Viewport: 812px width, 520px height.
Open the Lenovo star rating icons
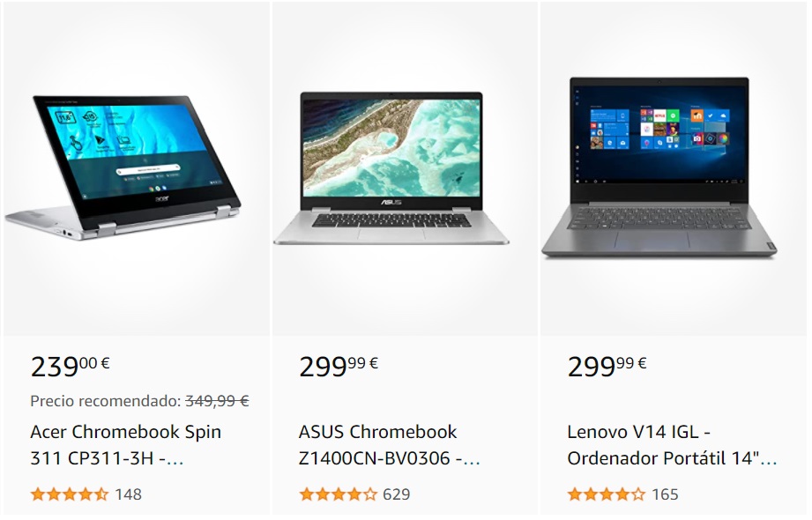coord(607,494)
